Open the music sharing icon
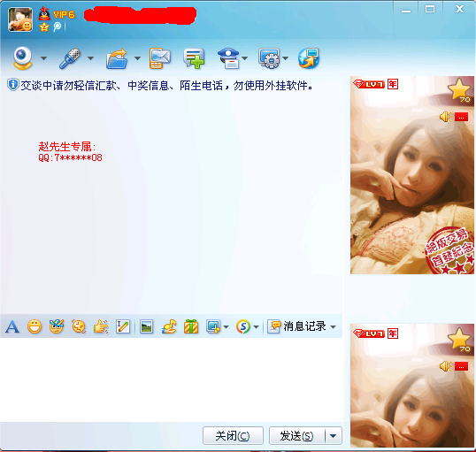This screenshot has width=476, height=452. click(x=169, y=326)
